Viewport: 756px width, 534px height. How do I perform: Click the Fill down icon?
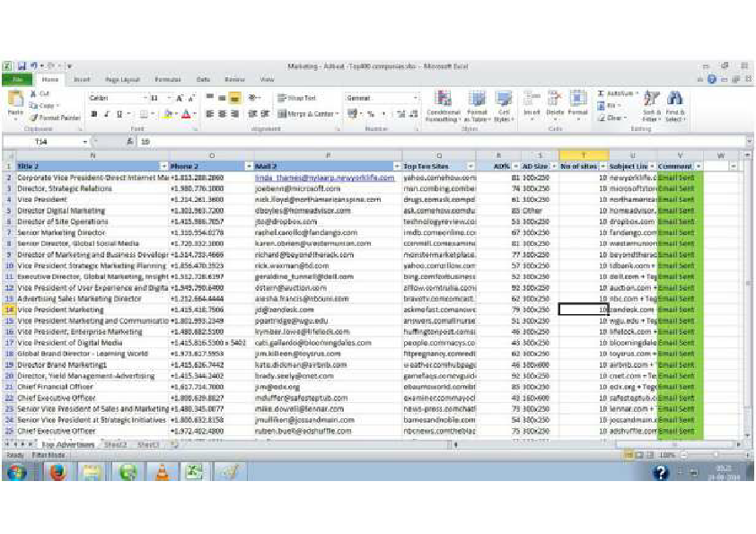(601, 106)
